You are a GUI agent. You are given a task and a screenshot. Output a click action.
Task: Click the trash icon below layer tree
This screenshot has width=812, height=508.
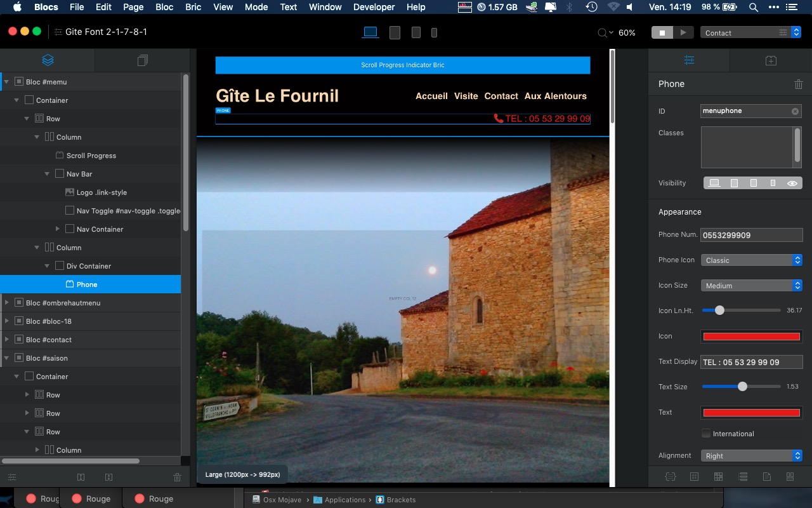click(x=177, y=477)
